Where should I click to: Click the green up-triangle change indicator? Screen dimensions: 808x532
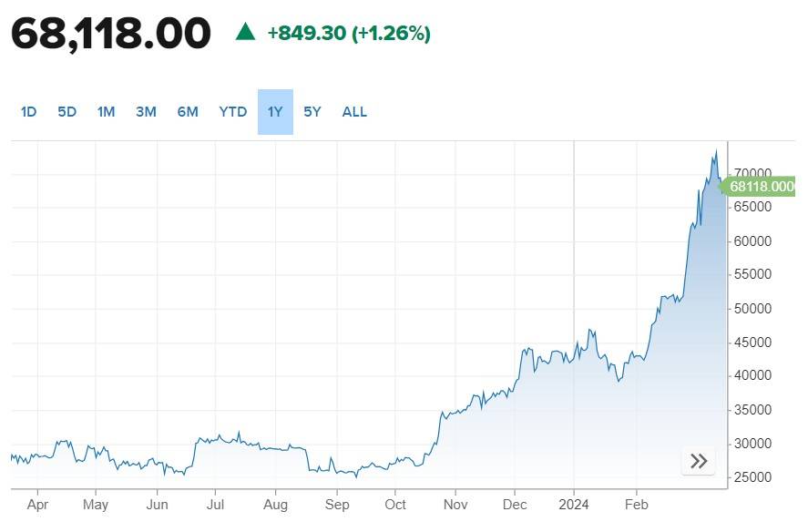coord(245,32)
